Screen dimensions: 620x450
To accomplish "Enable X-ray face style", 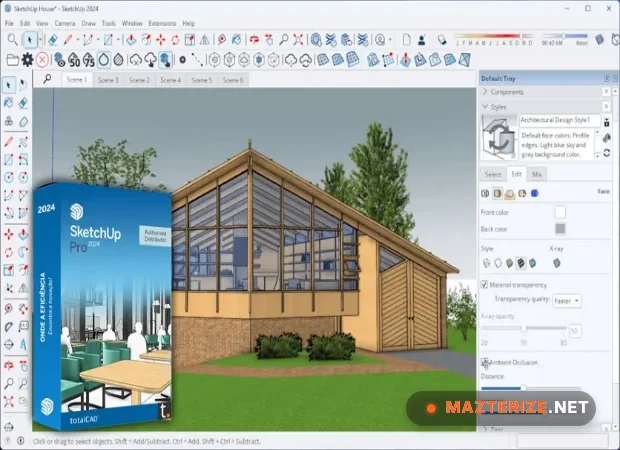I will pos(557,263).
